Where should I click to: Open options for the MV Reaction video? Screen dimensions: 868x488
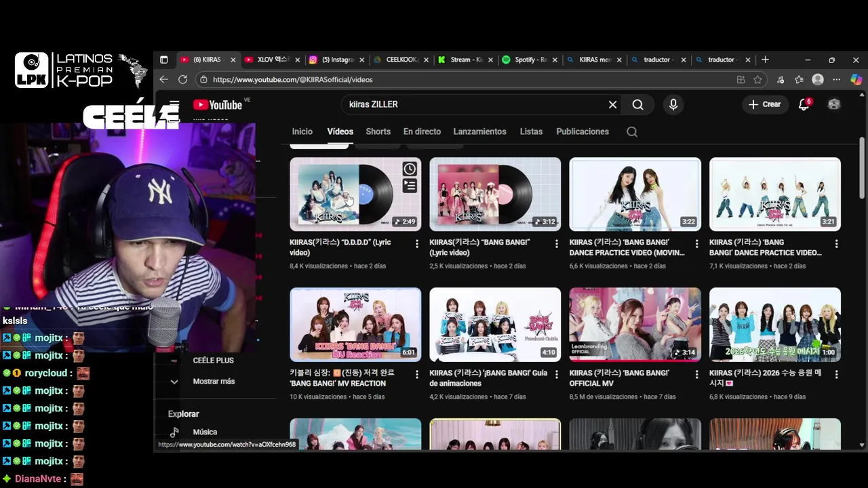(x=417, y=375)
